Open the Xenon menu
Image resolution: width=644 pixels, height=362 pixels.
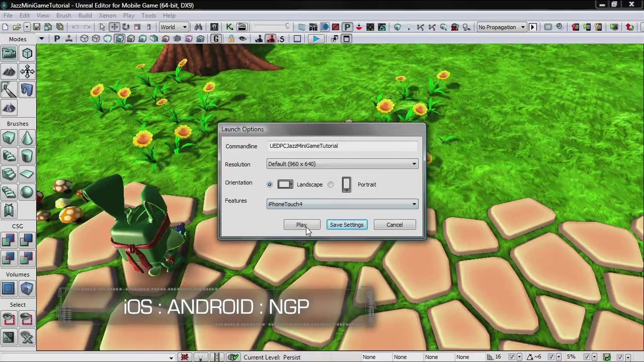tap(107, 16)
